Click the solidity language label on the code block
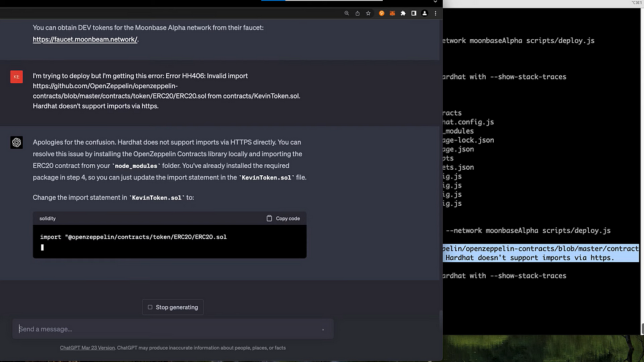Screen dimensions: 644x362 pos(48,219)
